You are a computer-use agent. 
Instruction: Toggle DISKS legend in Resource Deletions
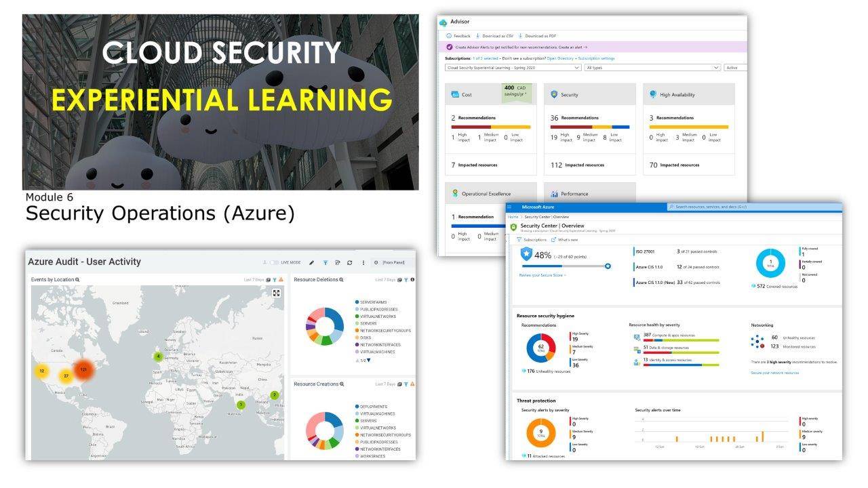[363, 338]
